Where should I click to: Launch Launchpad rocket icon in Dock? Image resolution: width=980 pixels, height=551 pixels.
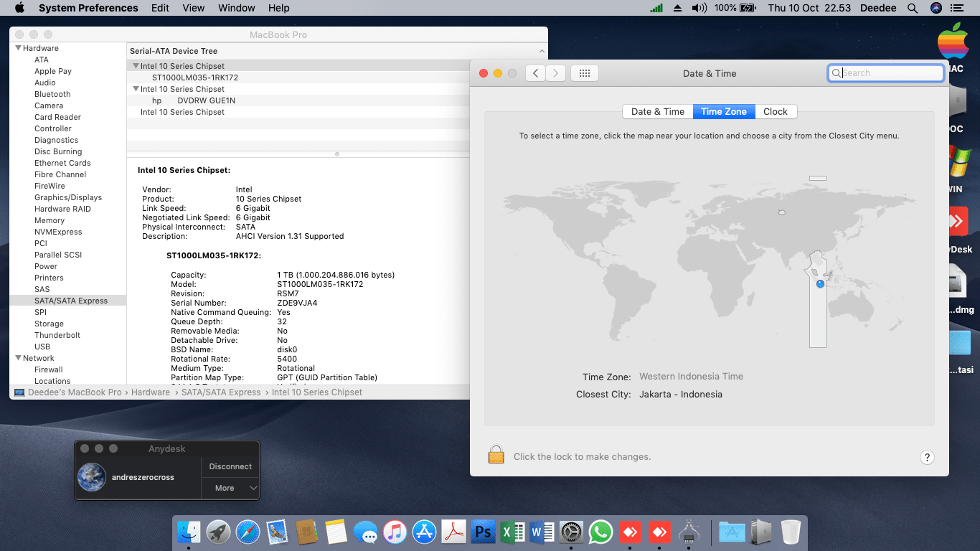tap(218, 532)
